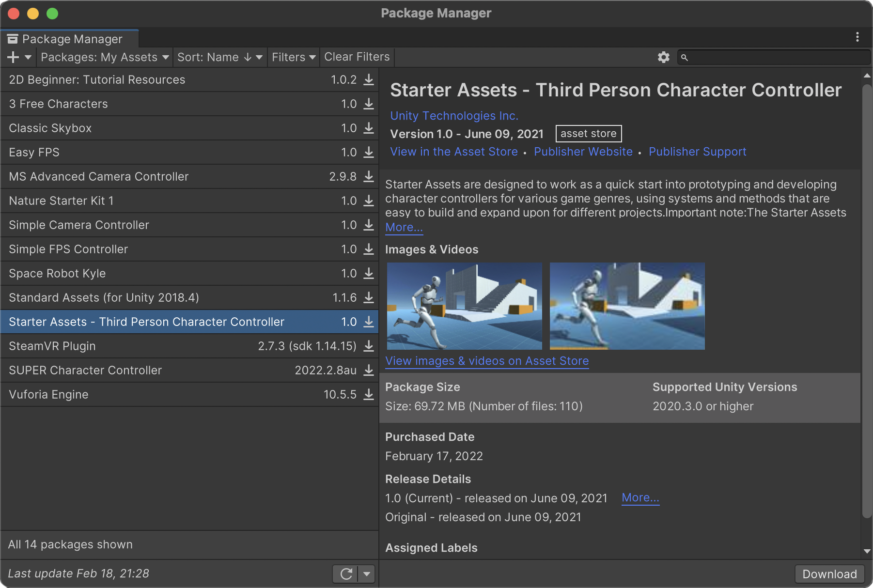Click the first preview image thumbnail
Screen dimensions: 873x588
(x=464, y=306)
